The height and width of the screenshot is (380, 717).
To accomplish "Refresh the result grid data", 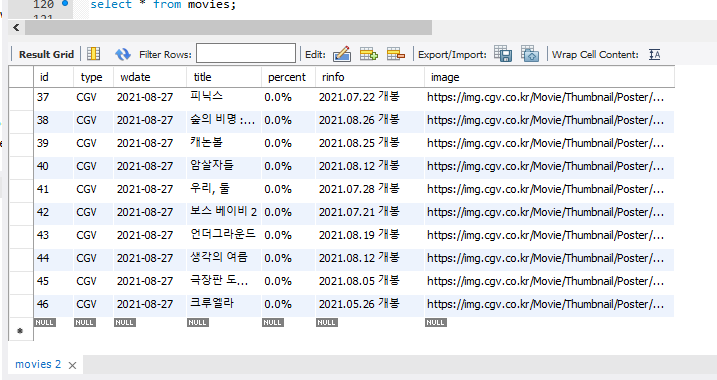I will click(123, 54).
